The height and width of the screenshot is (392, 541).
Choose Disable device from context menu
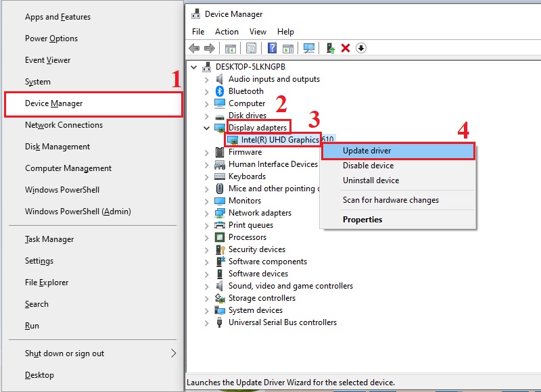398,166
